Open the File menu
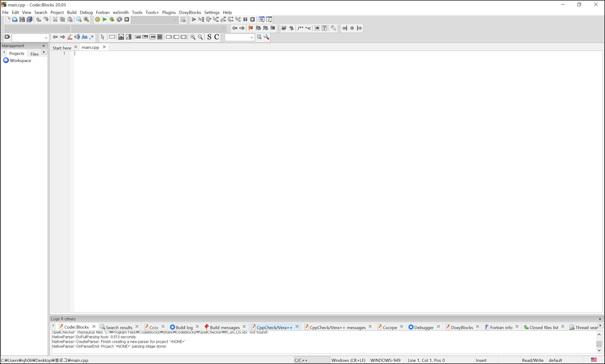Image resolution: width=605 pixels, height=364 pixels. point(6,12)
